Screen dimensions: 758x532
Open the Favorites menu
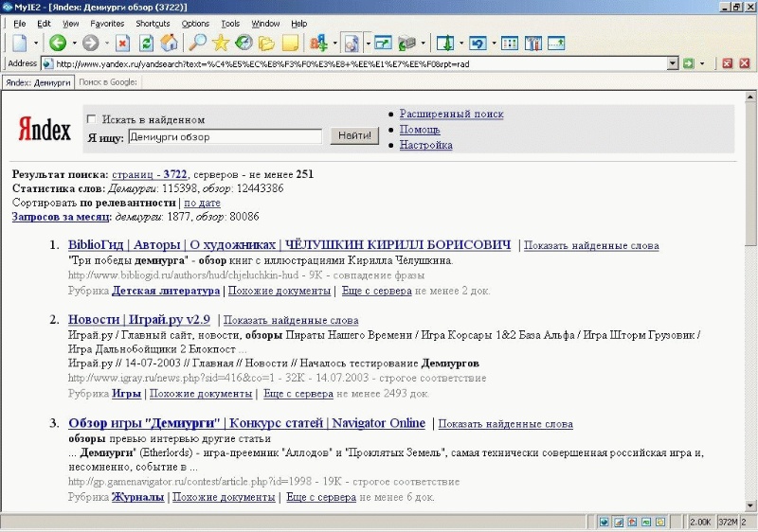(107, 23)
